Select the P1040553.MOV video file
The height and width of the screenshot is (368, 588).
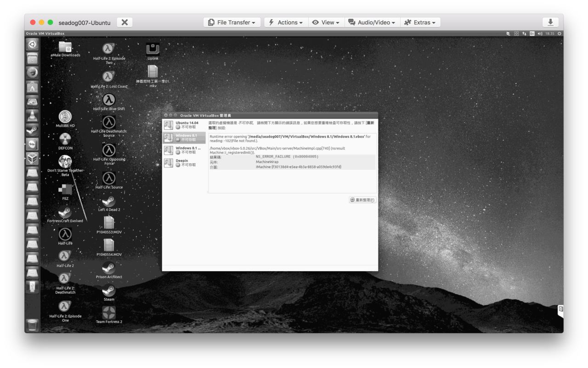coord(109,223)
